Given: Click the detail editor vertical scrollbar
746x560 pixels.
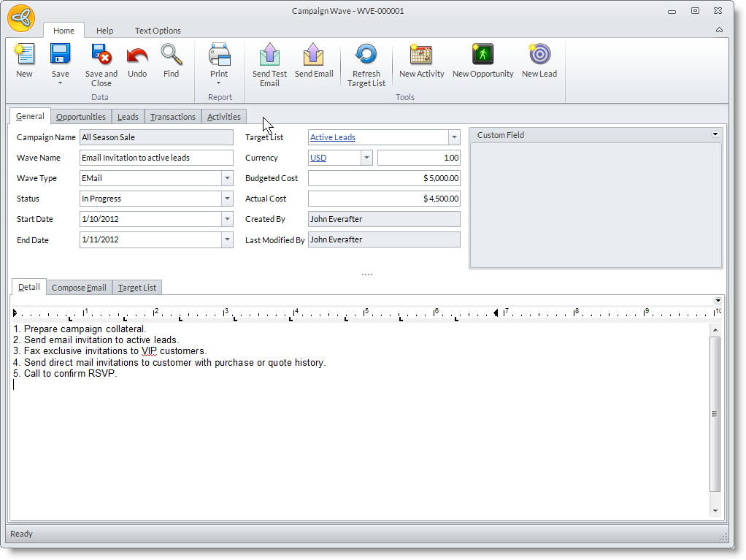Looking at the screenshot, I should pyautogui.click(x=715, y=413).
